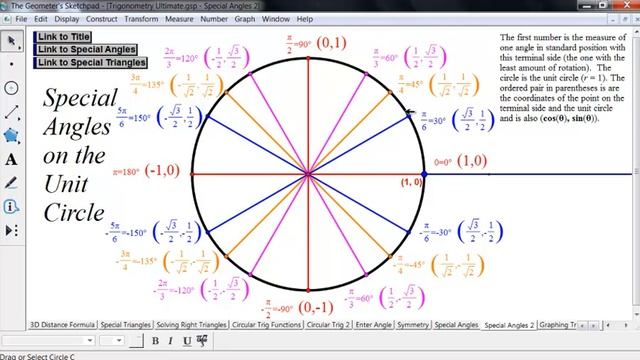Select the blue point at 30° on circle

(409, 116)
